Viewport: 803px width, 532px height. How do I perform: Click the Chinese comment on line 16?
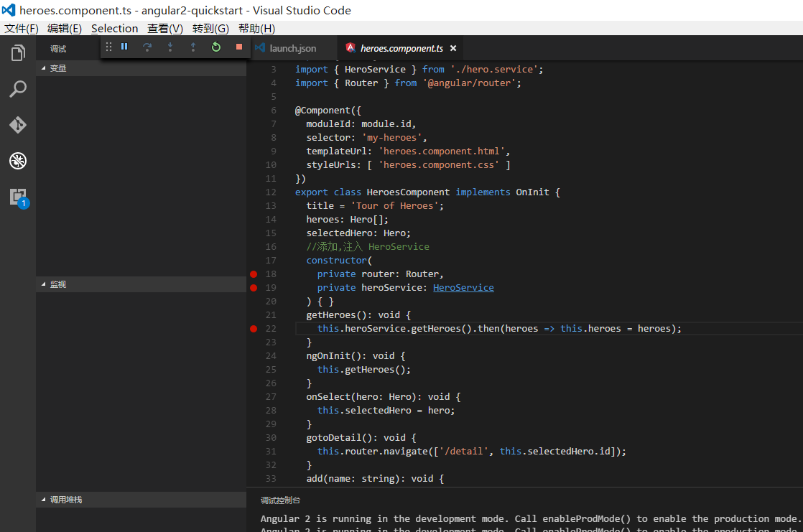[368, 247]
